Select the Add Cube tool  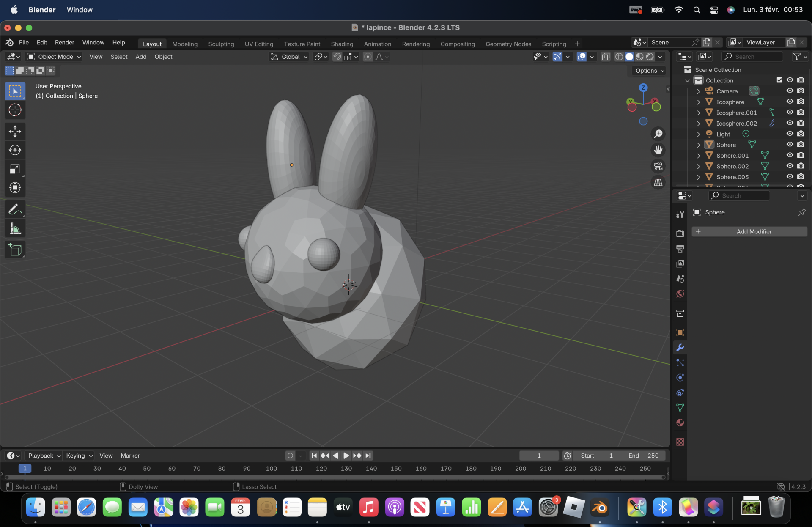(15, 250)
